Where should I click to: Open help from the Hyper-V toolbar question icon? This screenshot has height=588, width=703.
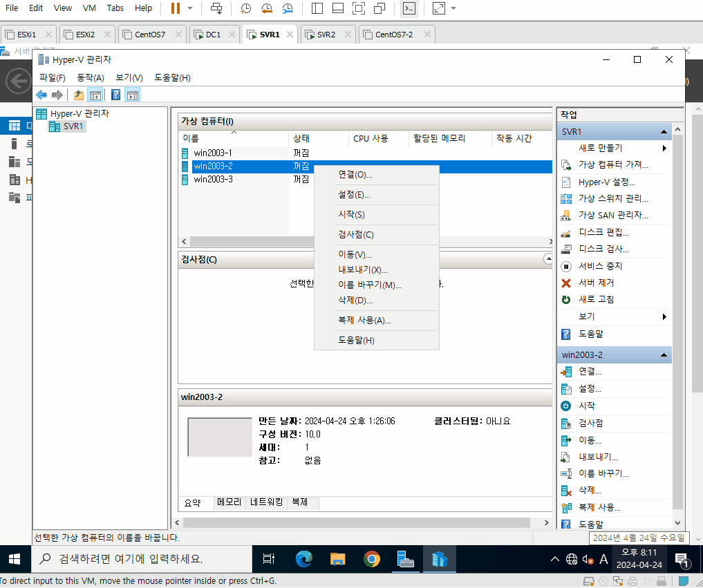click(x=115, y=95)
